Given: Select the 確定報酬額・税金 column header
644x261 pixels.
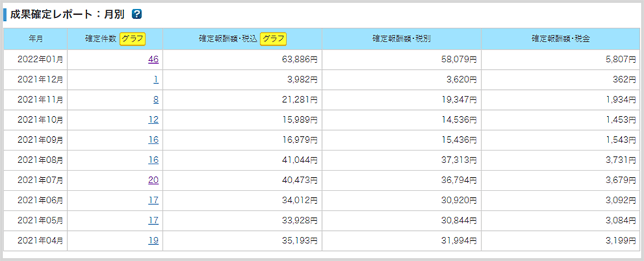Looking at the screenshot, I should [561, 39].
